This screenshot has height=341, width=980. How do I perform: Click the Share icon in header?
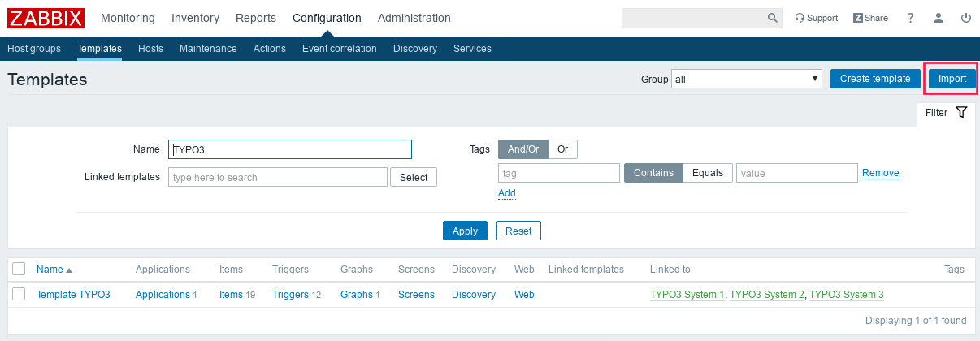870,18
